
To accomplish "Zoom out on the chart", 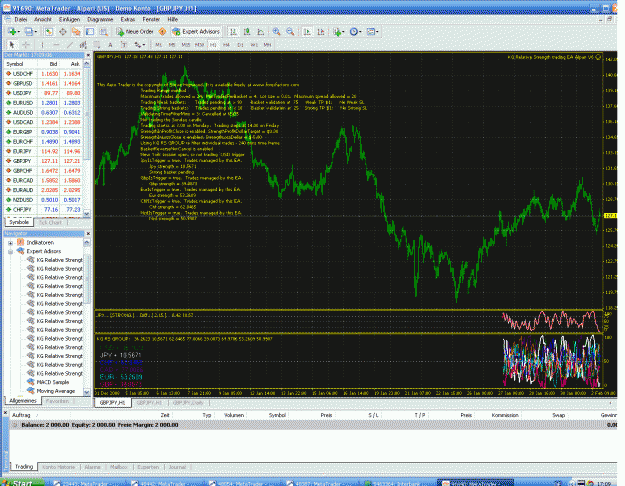I will [290, 31].
